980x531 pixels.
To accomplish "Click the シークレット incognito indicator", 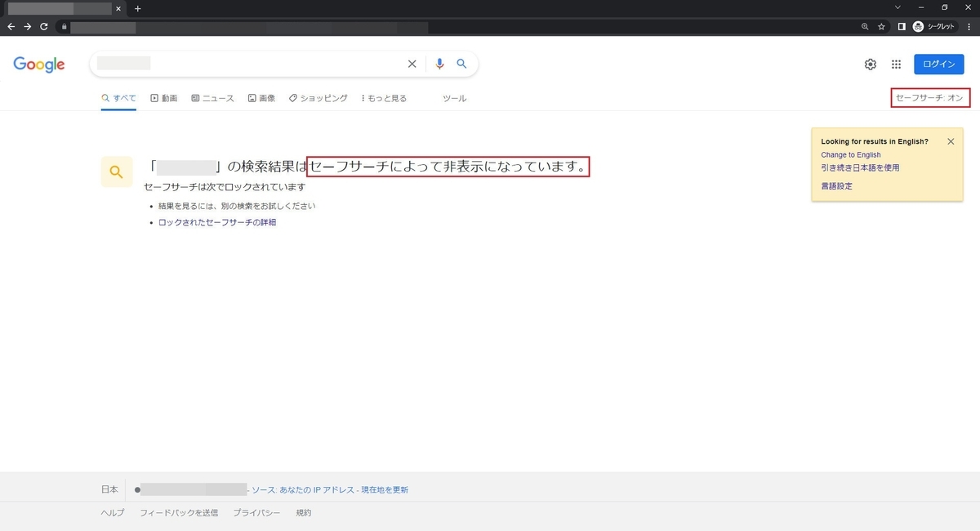I will pyautogui.click(x=933, y=26).
